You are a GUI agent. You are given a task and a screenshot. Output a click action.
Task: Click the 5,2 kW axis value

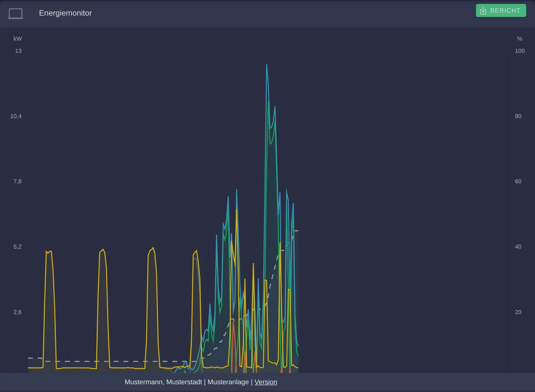tap(18, 247)
